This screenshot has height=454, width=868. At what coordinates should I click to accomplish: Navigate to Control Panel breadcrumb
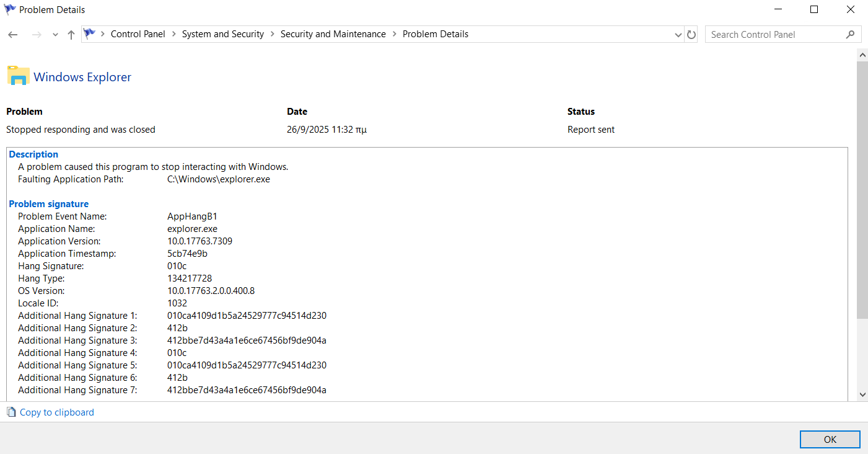[x=138, y=34]
